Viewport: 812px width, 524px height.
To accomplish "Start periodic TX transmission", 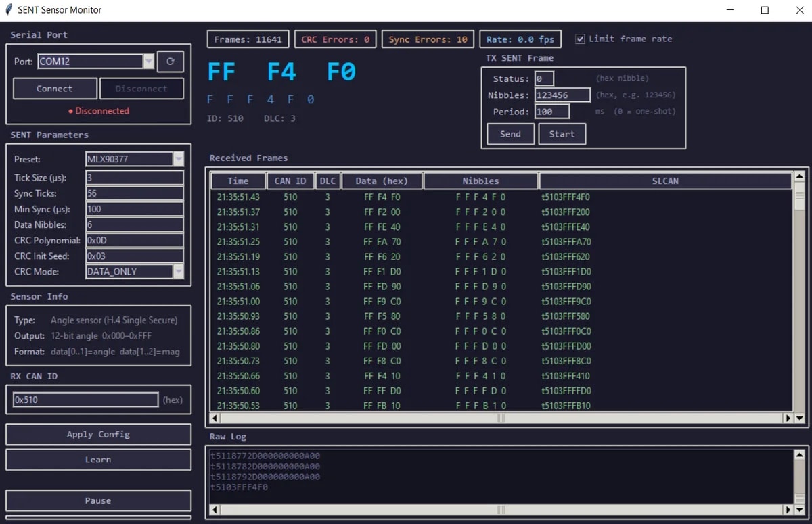I will tap(562, 134).
